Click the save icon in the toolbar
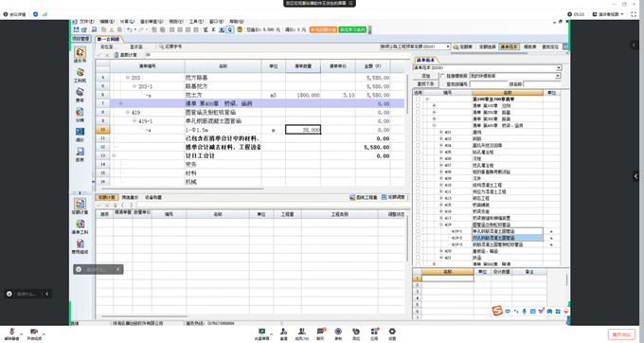Image resolution: width=644 pixels, height=343 pixels. [76, 29]
